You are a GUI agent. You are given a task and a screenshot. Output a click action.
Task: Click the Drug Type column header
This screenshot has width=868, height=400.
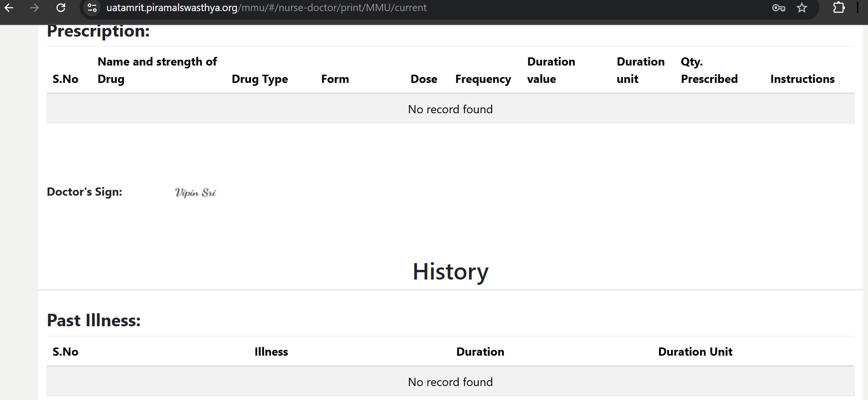point(260,79)
